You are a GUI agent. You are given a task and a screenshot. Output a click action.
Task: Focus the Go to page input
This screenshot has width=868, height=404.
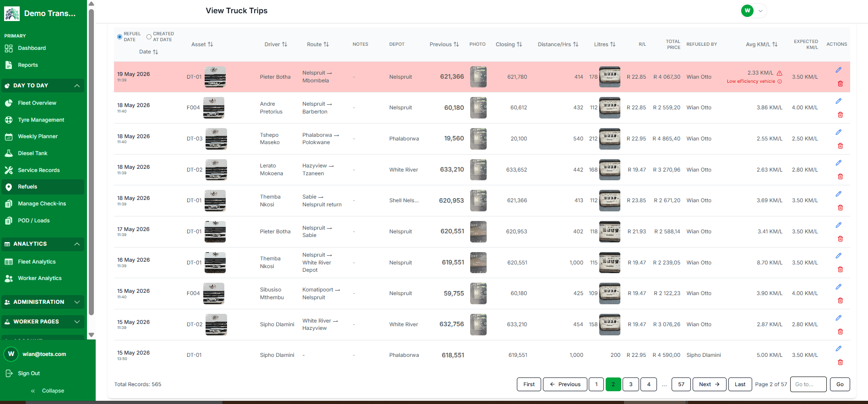pos(808,384)
